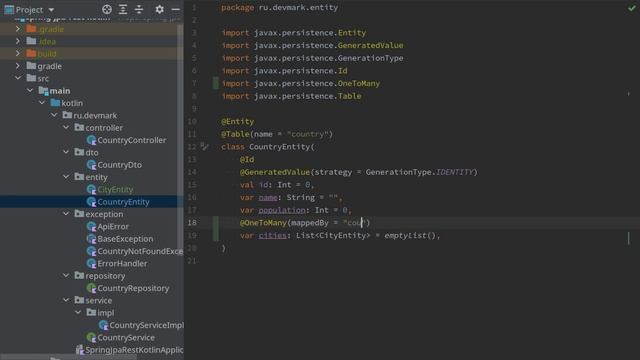Click the Collapse All icon in Project toolbar
The height and width of the screenshot is (360, 640).
click(x=139, y=9)
